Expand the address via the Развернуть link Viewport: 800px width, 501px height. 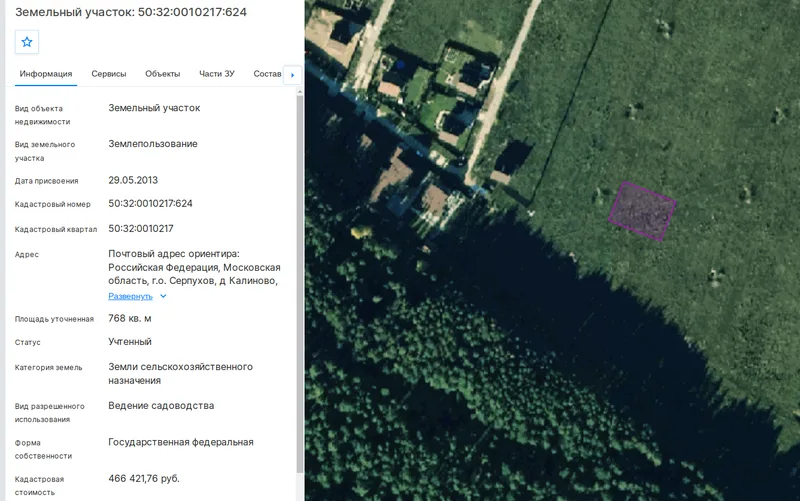130,296
